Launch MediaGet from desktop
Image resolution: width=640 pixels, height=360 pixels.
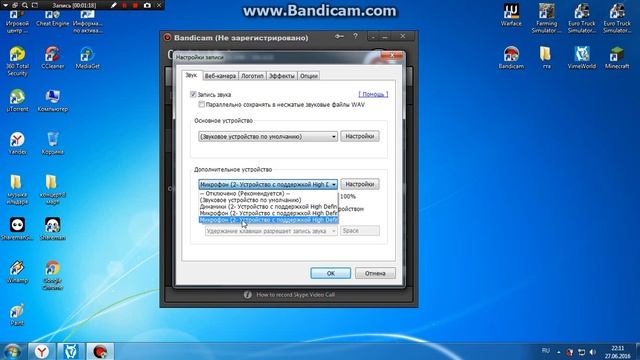tap(87, 58)
